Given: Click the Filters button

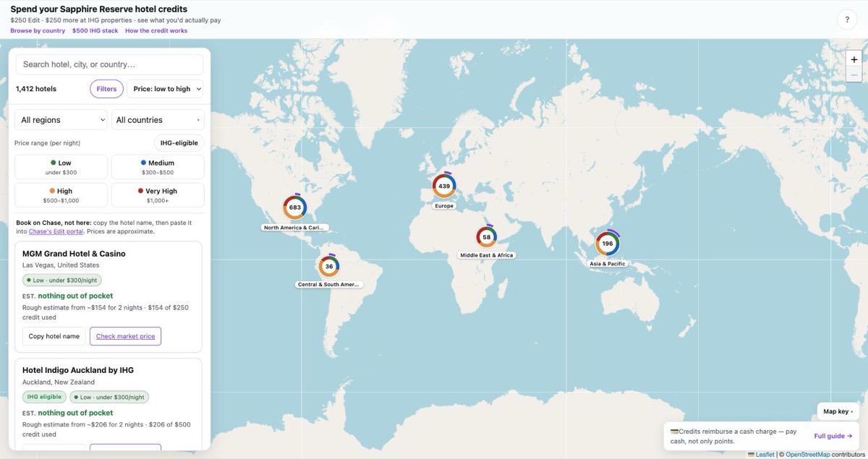Looking at the screenshot, I should click(106, 89).
